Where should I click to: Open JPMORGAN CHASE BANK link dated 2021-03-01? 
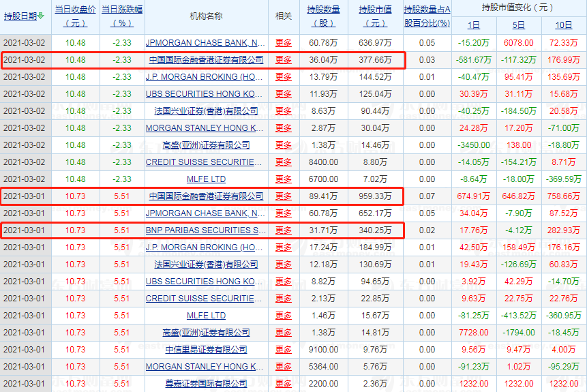(x=205, y=213)
